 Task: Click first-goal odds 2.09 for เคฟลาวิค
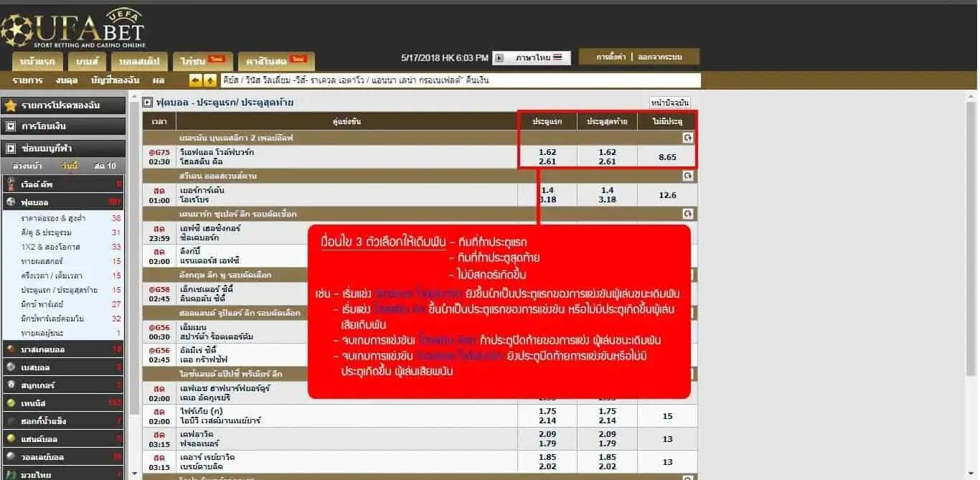(x=547, y=434)
